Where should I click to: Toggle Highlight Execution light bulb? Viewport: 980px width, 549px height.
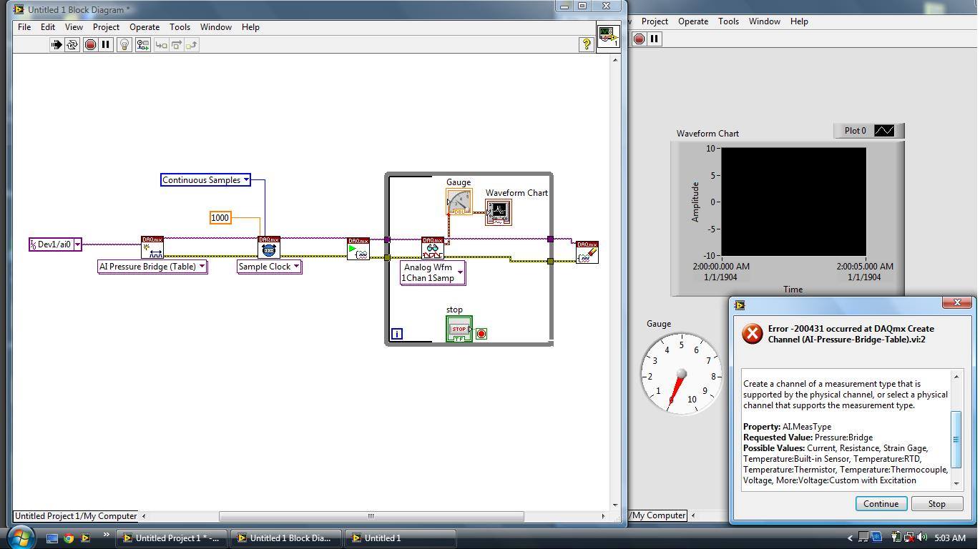pyautogui.click(x=124, y=44)
